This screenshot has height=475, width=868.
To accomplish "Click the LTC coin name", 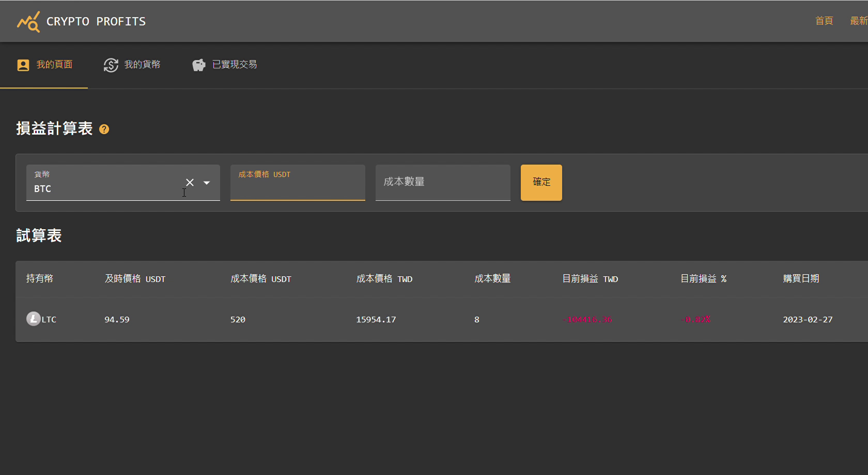I will (x=49, y=320).
